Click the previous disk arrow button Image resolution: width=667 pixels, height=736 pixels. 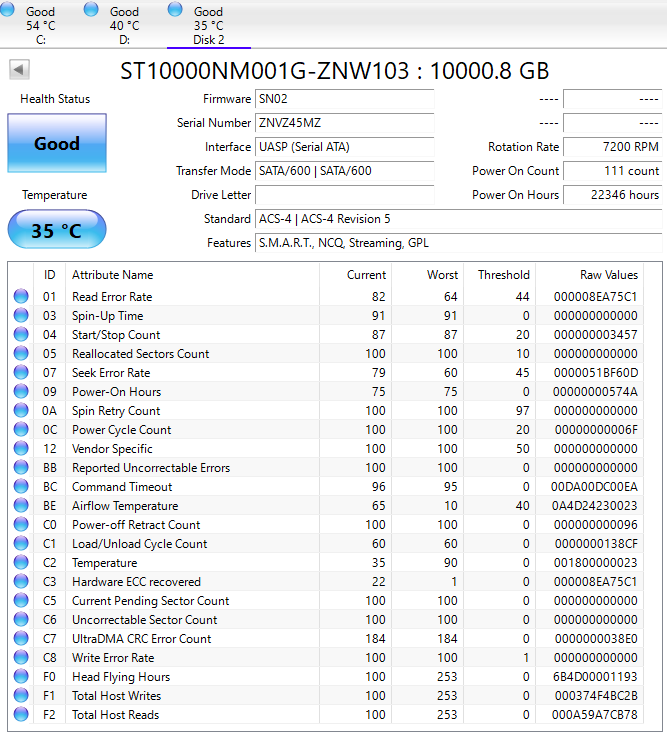(19, 70)
